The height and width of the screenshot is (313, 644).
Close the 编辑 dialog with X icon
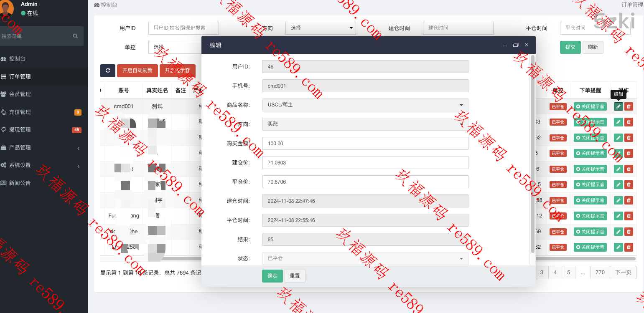(527, 45)
